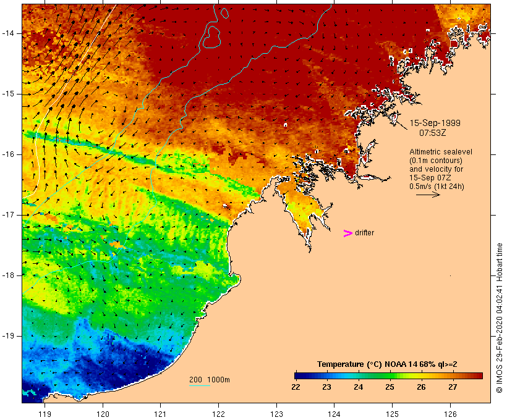Click the 'and velocity for' text line
507x420 pixels.
tap(436, 169)
